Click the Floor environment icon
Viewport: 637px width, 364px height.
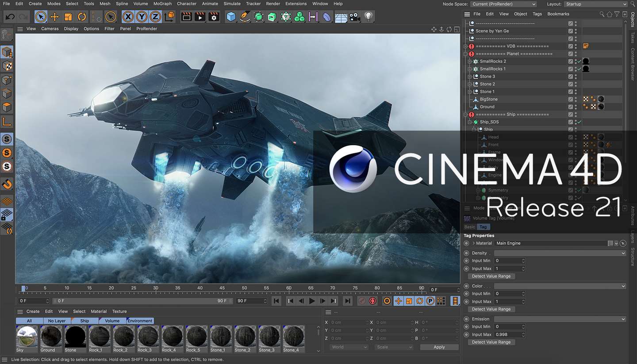tap(341, 17)
